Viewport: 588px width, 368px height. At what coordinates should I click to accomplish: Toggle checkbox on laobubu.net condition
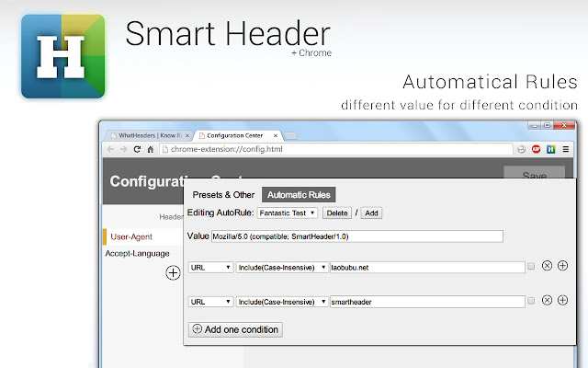click(531, 267)
